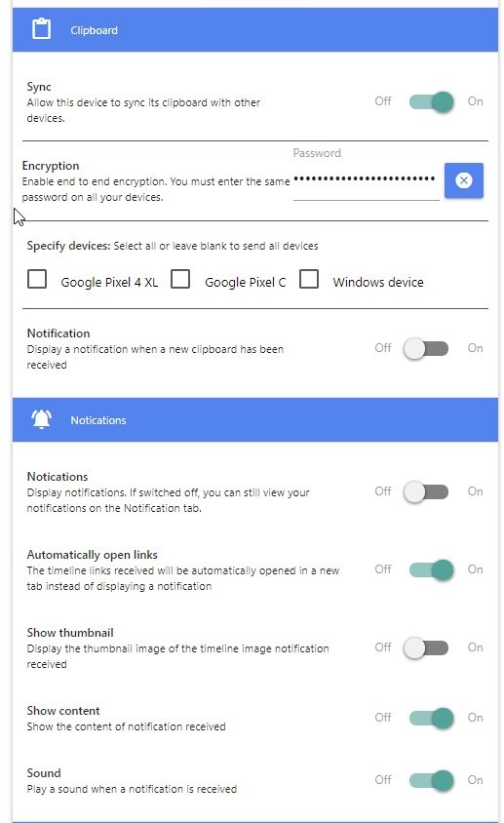
Task: Check the Google Pixel C checkbox
Action: tap(180, 279)
